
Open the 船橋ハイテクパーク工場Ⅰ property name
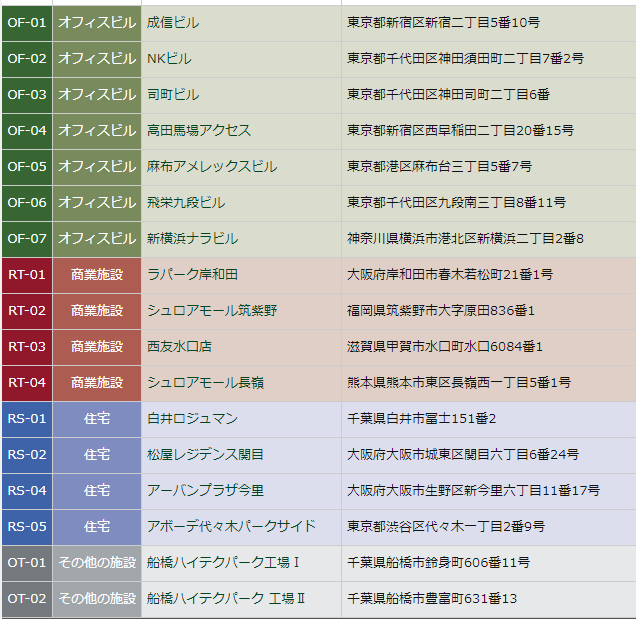[x=223, y=563]
